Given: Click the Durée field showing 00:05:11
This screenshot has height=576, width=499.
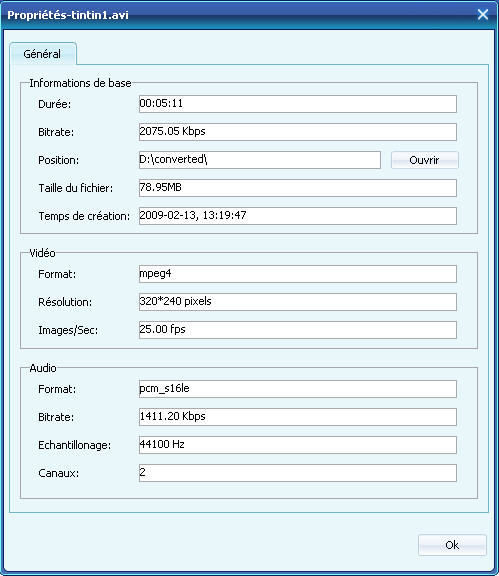Looking at the screenshot, I should 298,104.
